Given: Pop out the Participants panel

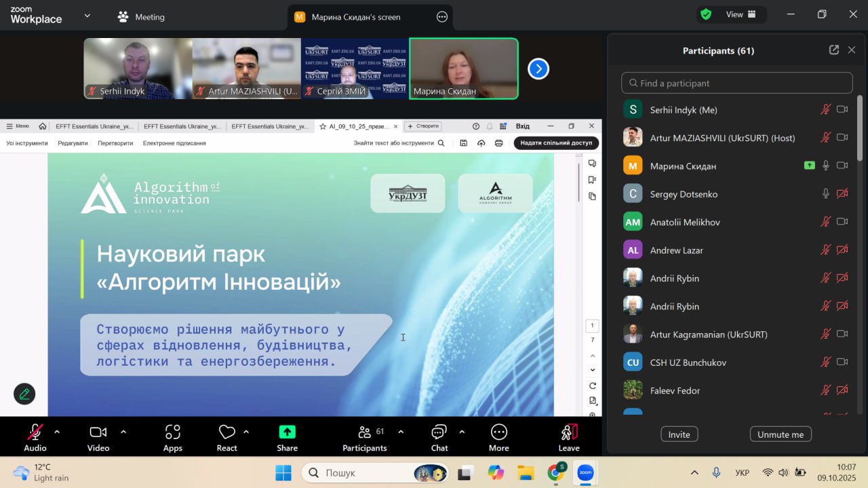Looking at the screenshot, I should click(x=833, y=50).
